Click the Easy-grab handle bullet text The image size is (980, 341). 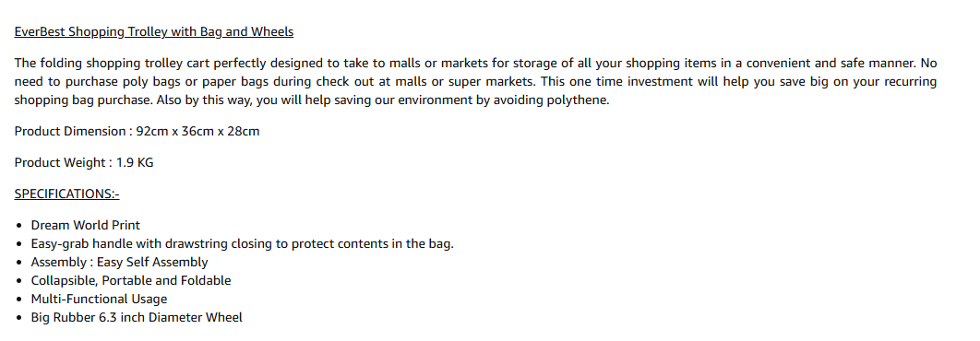[243, 243]
